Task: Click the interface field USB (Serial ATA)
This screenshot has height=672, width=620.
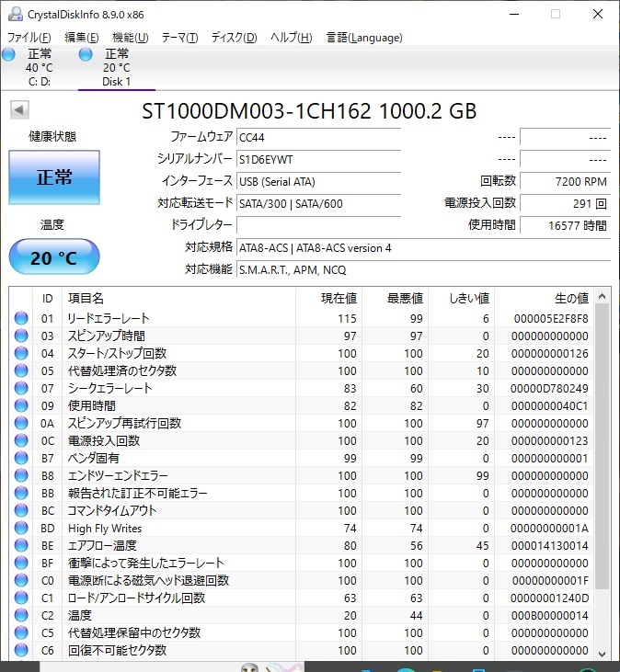Action: pos(318,182)
